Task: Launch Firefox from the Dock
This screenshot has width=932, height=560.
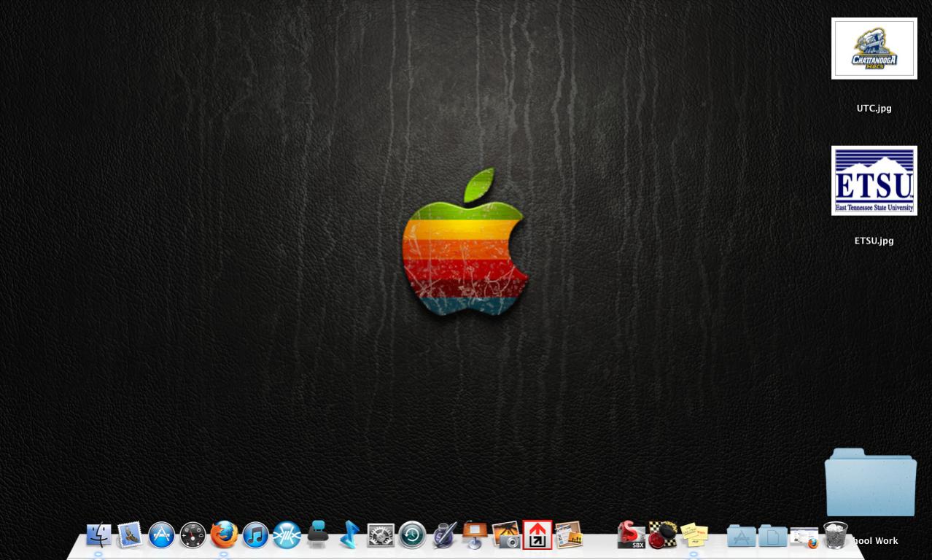Action: pyautogui.click(x=224, y=535)
